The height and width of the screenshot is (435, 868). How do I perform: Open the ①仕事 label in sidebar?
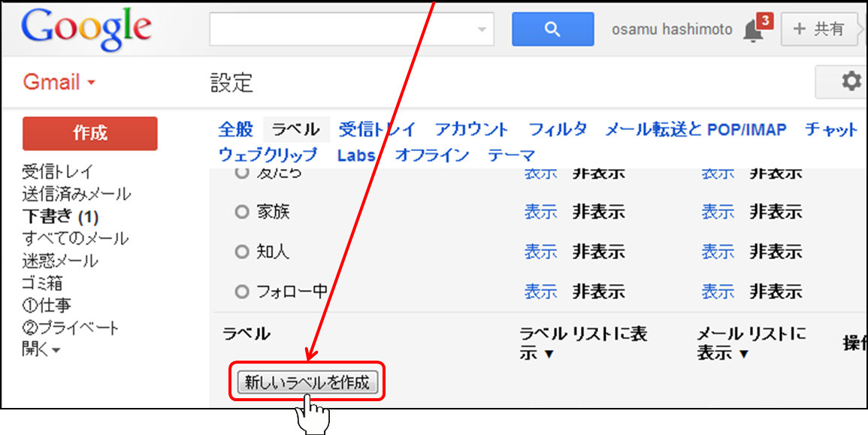(47, 306)
